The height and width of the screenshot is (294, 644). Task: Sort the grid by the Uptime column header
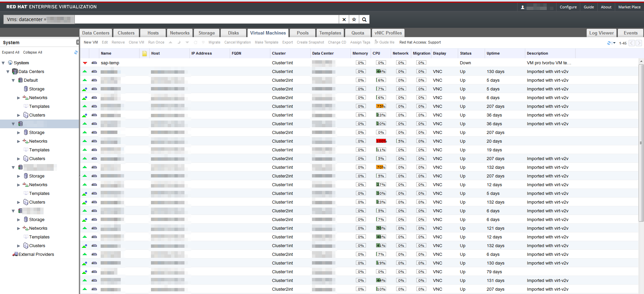(505, 53)
